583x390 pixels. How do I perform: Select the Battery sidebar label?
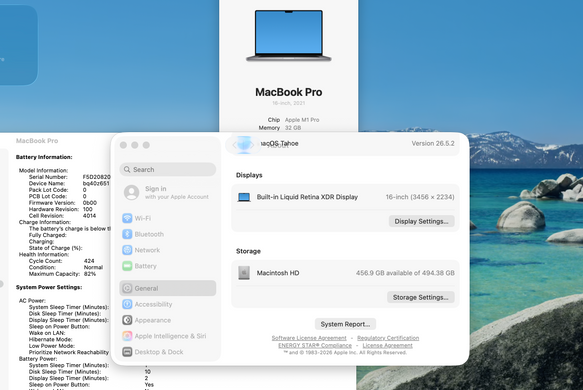coord(145,266)
